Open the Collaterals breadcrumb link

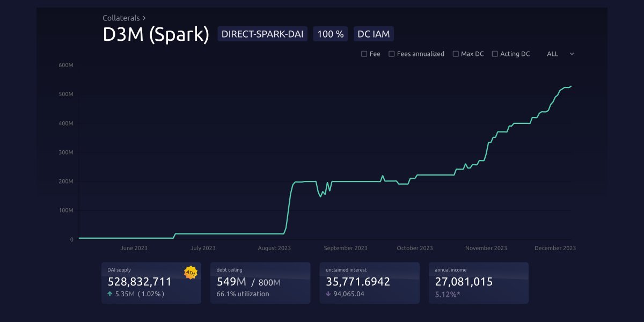pyautogui.click(x=121, y=18)
